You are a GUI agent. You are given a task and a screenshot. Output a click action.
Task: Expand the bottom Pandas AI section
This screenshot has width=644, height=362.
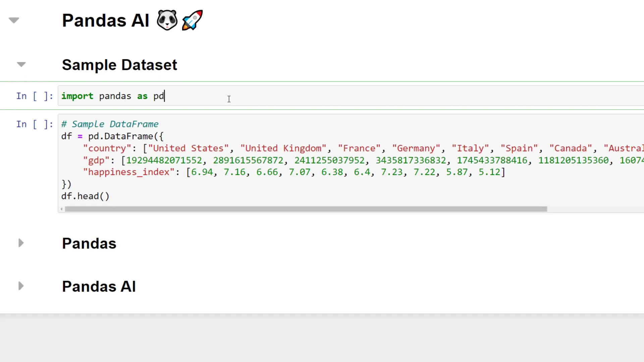tap(21, 286)
